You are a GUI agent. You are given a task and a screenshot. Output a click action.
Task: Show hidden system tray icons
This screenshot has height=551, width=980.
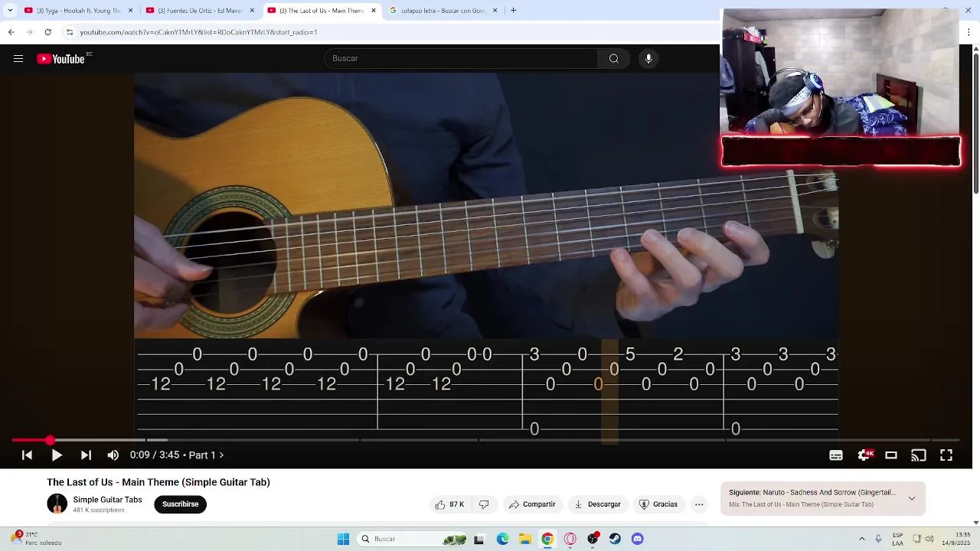861,539
